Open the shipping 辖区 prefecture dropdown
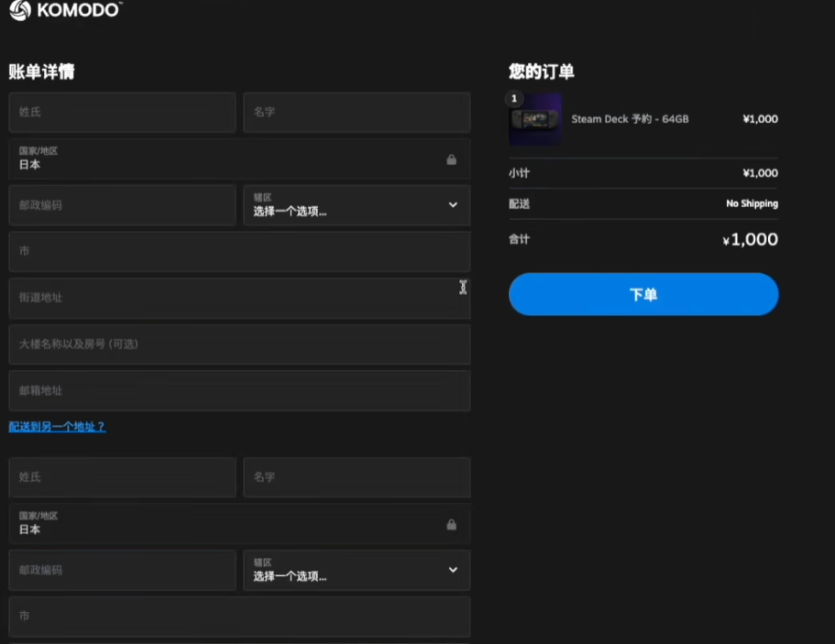Viewport: 835px width, 644px height. click(x=357, y=570)
